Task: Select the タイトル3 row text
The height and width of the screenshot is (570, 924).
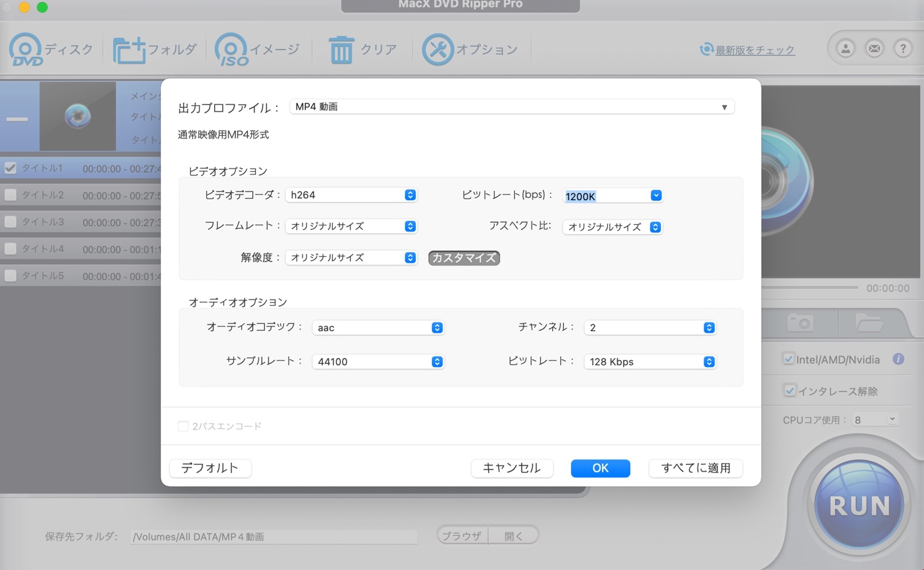Action: (43, 221)
